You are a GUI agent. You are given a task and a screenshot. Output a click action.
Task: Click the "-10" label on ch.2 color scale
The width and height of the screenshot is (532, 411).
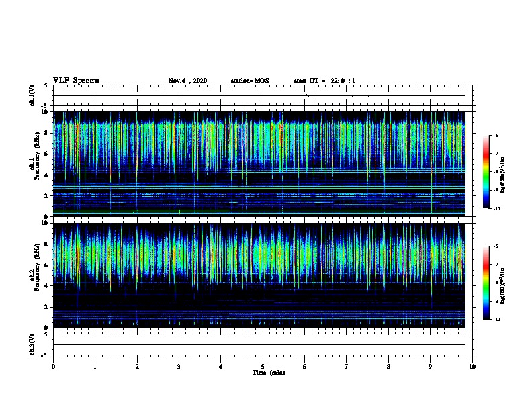[x=496, y=320]
